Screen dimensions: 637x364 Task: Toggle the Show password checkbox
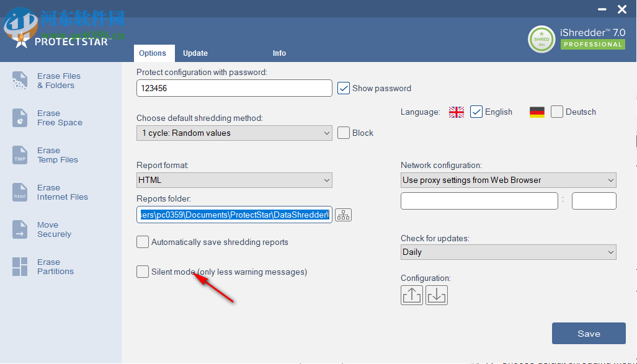click(x=343, y=88)
